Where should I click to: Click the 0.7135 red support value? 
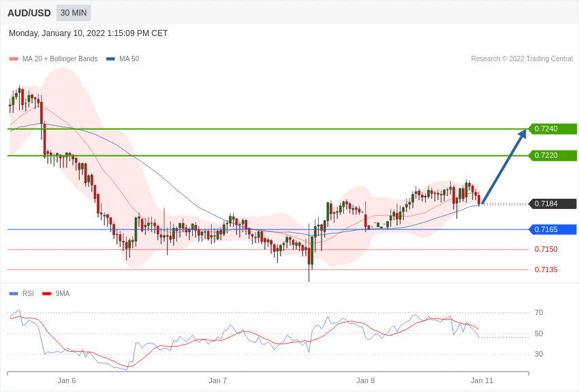pos(546,269)
